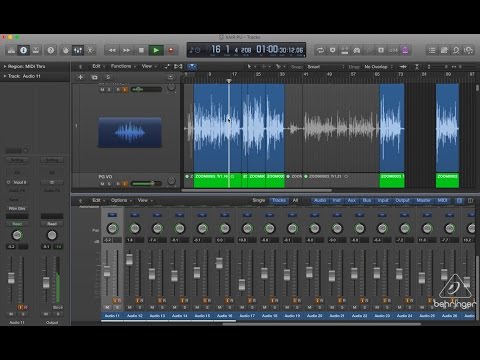Solo the Audio 12 mixer channel strip

tap(140, 307)
